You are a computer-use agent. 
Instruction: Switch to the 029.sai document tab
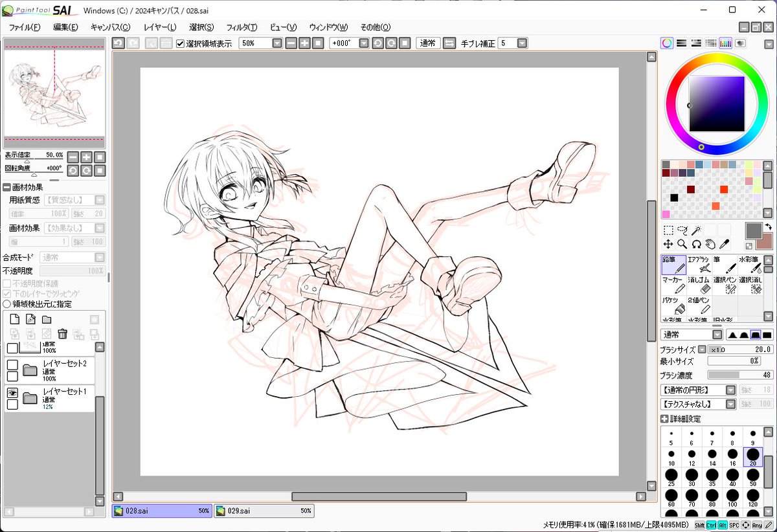point(264,511)
